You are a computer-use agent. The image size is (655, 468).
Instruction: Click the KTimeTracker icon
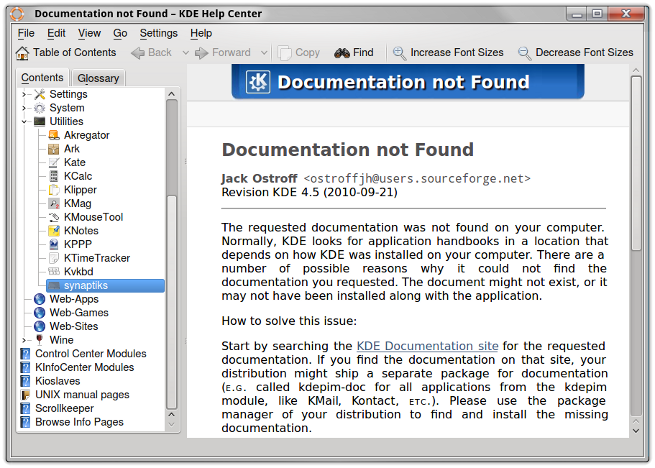[54, 258]
